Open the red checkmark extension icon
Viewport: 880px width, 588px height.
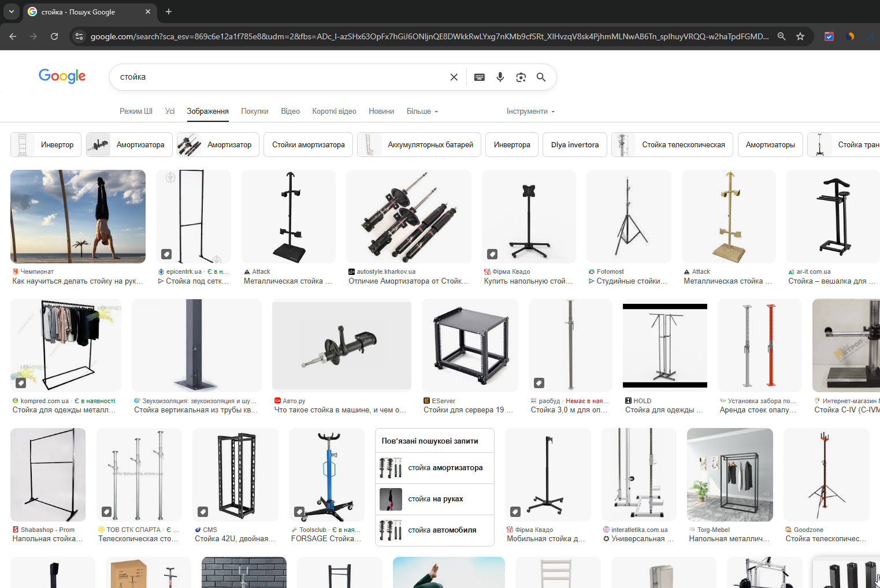[x=829, y=36]
